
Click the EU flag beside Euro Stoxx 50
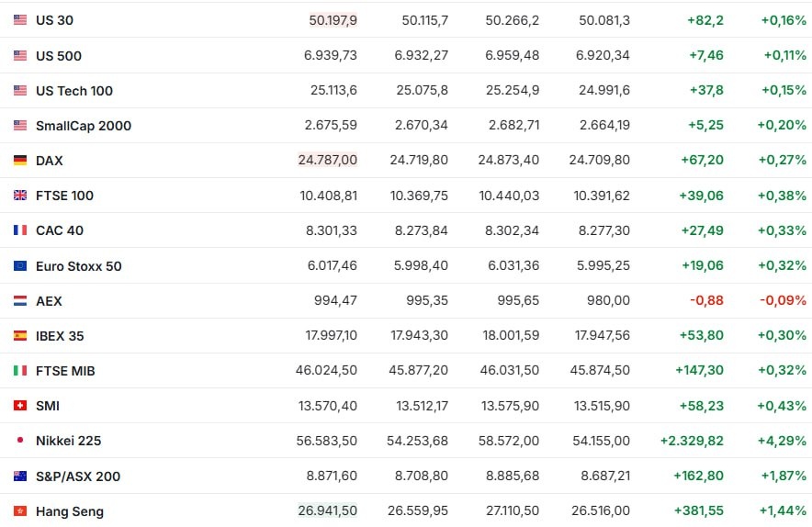[x=20, y=265]
